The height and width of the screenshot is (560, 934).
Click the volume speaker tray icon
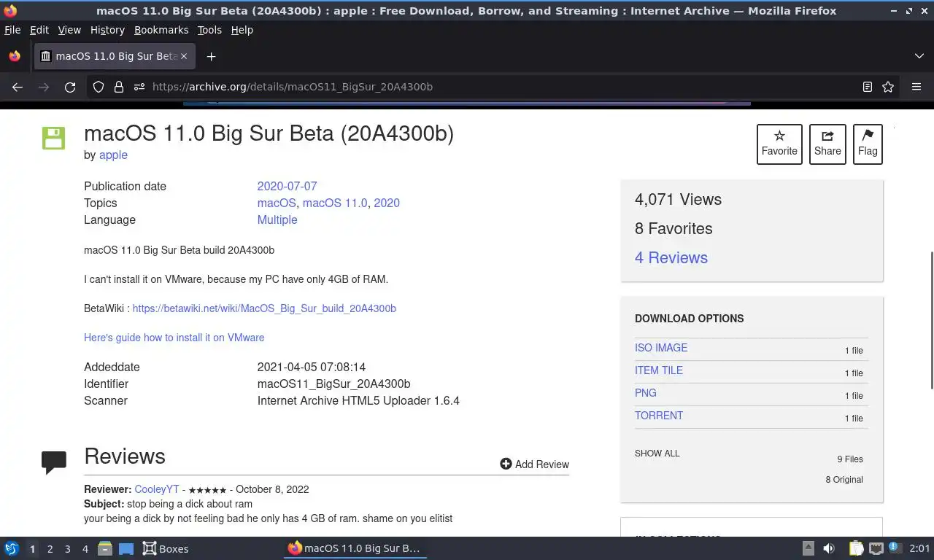click(x=829, y=548)
